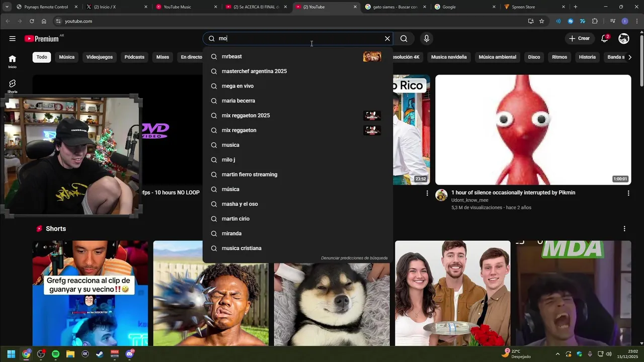Start voice search with microphone icon
644x362 pixels.
coord(427,39)
